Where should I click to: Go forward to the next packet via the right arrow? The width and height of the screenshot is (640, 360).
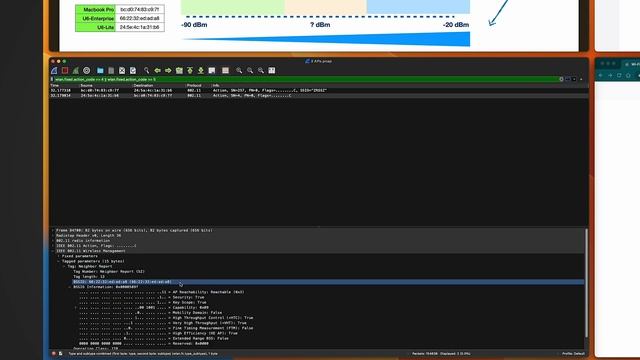click(x=168, y=71)
